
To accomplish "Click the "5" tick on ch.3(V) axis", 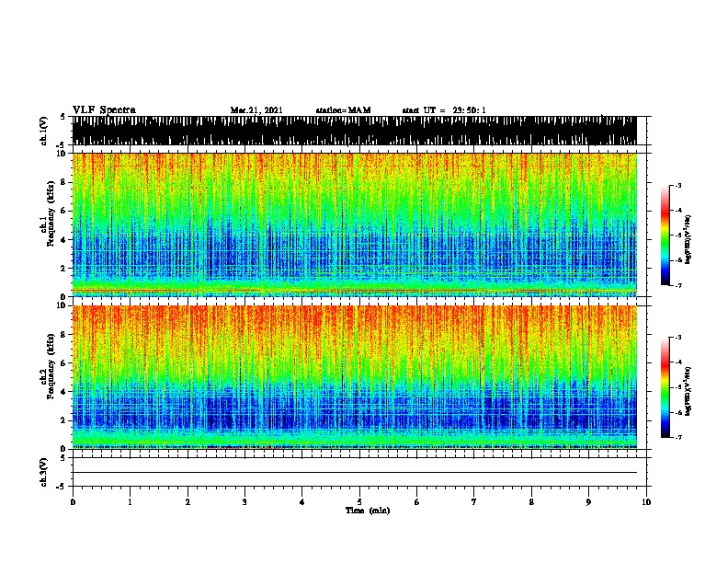I will pyautogui.click(x=63, y=458).
